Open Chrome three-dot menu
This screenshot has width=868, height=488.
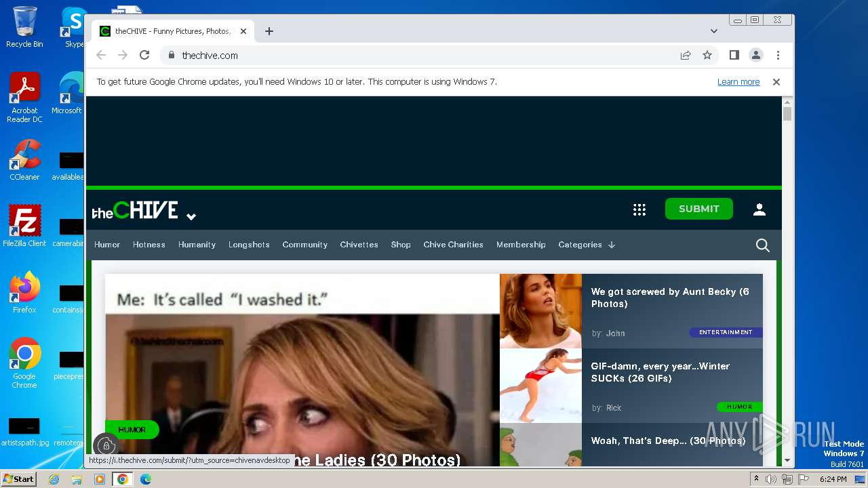778,56
